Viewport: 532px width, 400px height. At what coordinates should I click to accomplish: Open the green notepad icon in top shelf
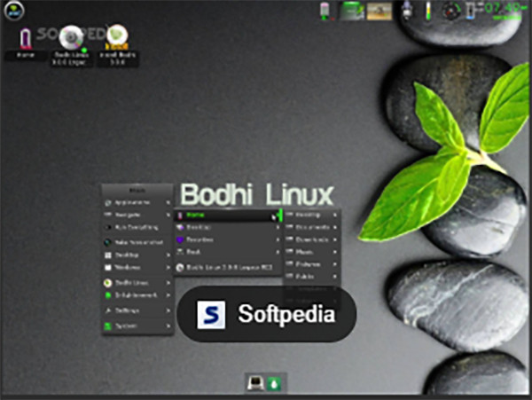pyautogui.click(x=352, y=11)
